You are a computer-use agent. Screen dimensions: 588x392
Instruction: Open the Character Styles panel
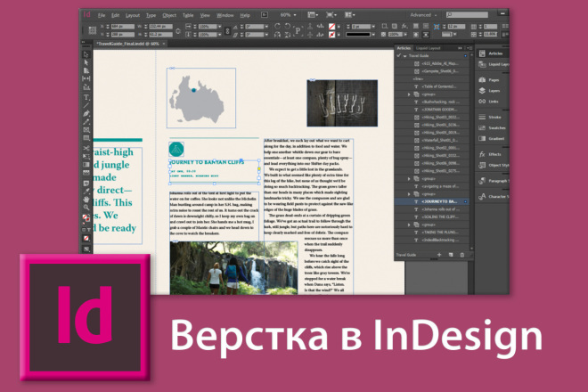coord(493,197)
